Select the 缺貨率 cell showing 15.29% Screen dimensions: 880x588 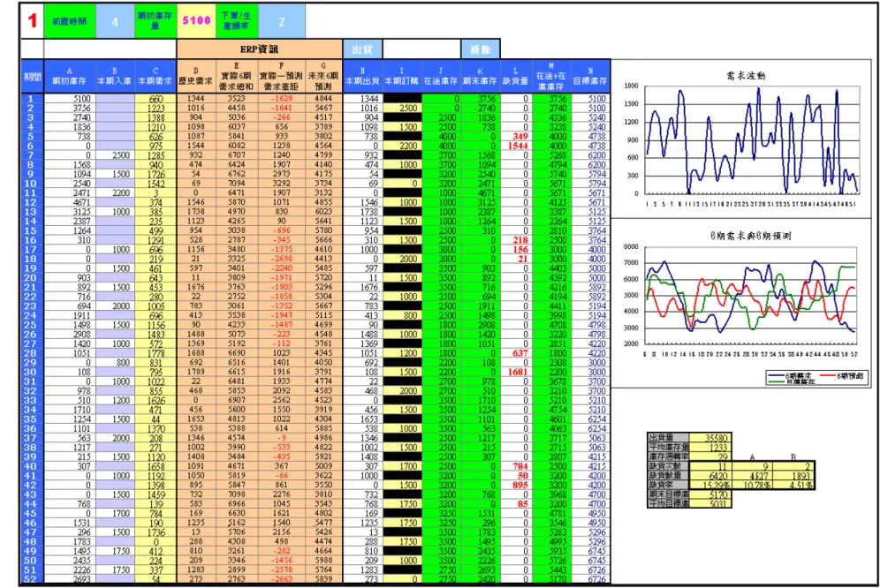[x=710, y=485]
